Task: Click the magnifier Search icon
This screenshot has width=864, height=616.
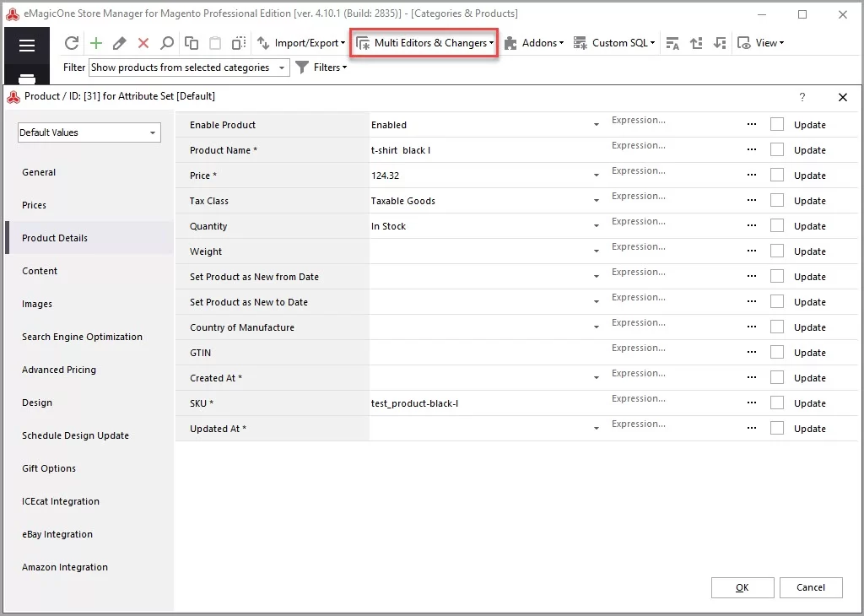Action: (167, 43)
